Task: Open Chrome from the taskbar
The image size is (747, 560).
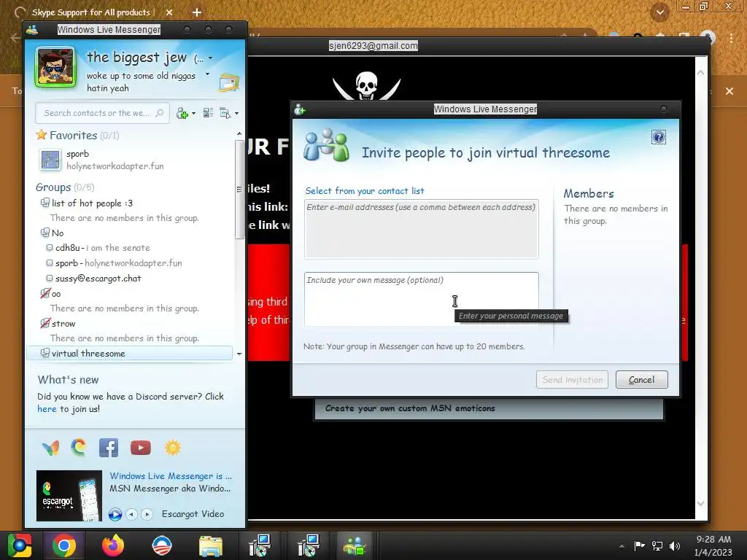Action: 64,545
